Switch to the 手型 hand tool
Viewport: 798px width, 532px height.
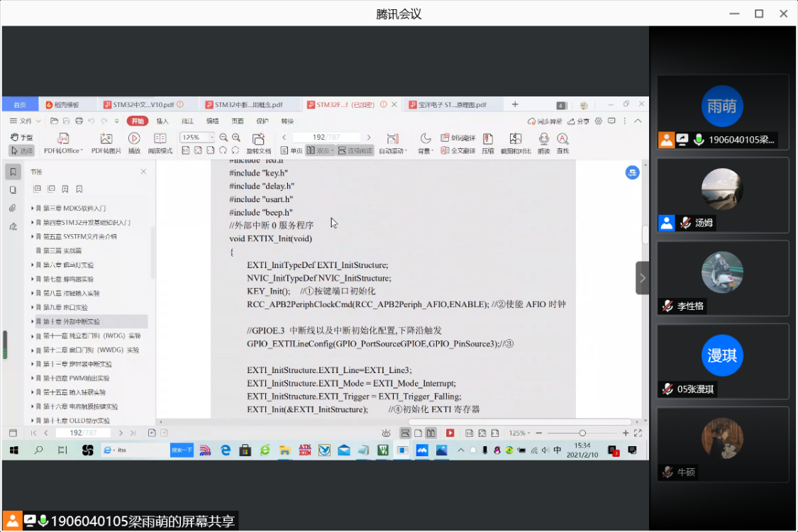pos(21,137)
